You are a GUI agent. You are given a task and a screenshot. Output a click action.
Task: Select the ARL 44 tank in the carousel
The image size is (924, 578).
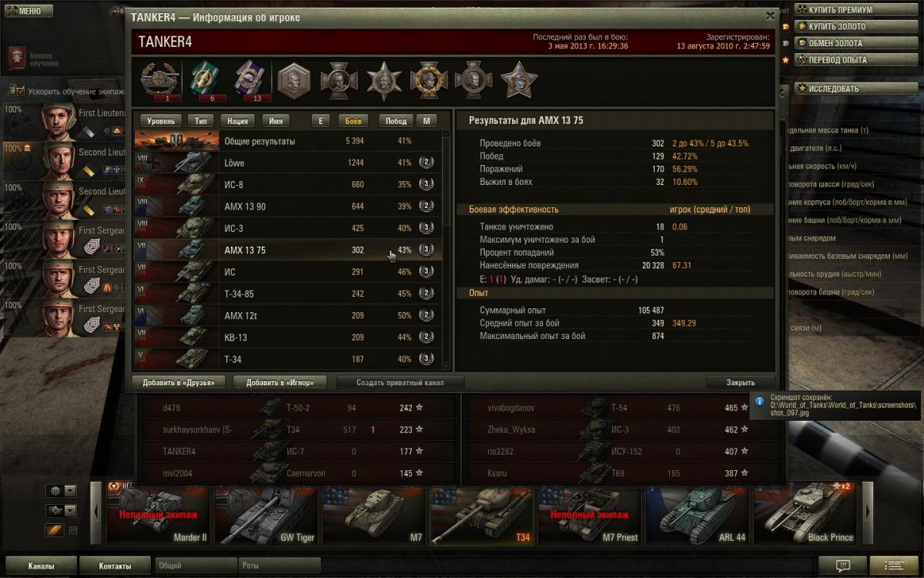(697, 515)
